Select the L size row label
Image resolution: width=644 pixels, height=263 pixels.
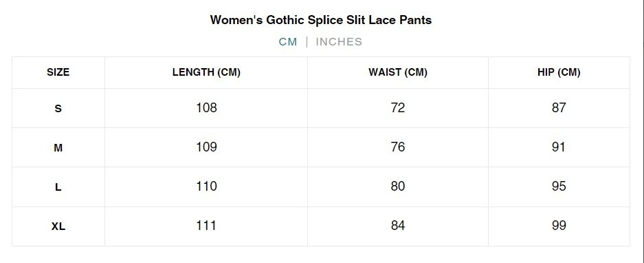tap(58, 187)
